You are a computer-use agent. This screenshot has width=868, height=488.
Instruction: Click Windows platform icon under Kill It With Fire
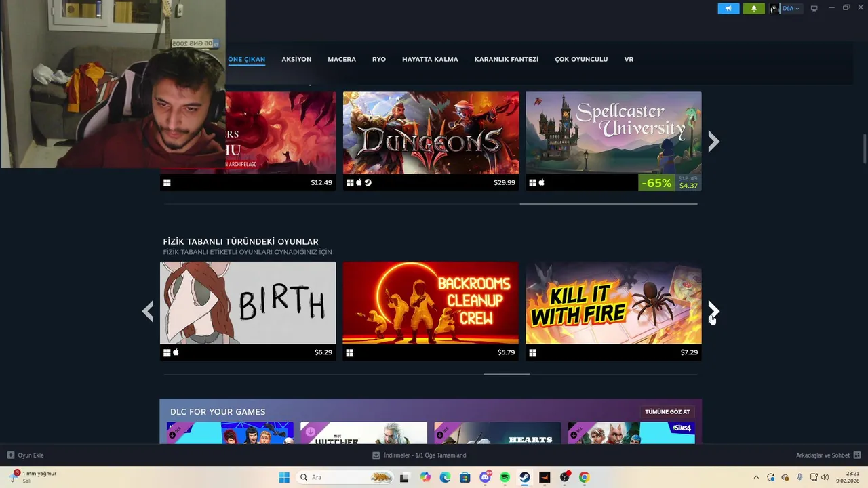point(533,352)
